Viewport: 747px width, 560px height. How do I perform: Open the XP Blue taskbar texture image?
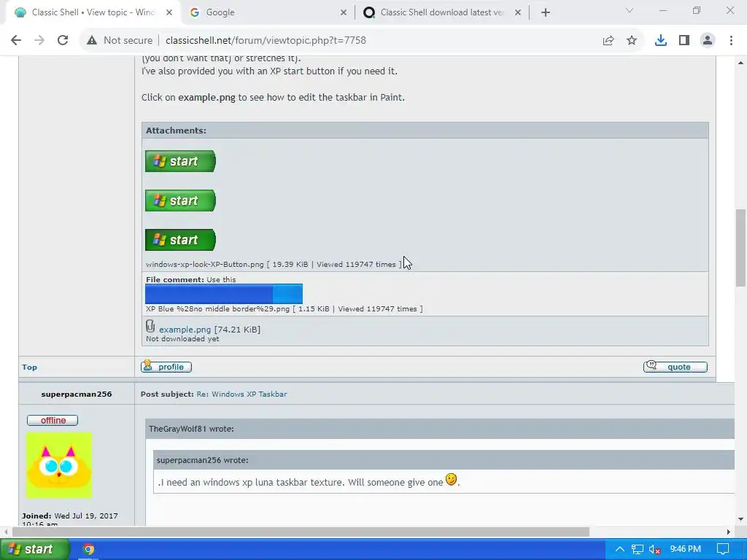point(224,294)
